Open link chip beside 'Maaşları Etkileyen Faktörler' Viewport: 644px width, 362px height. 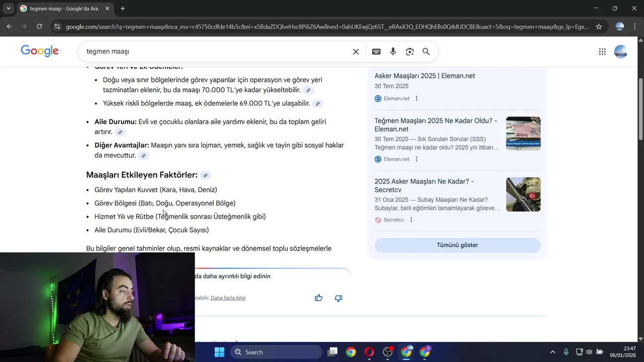tap(205, 175)
